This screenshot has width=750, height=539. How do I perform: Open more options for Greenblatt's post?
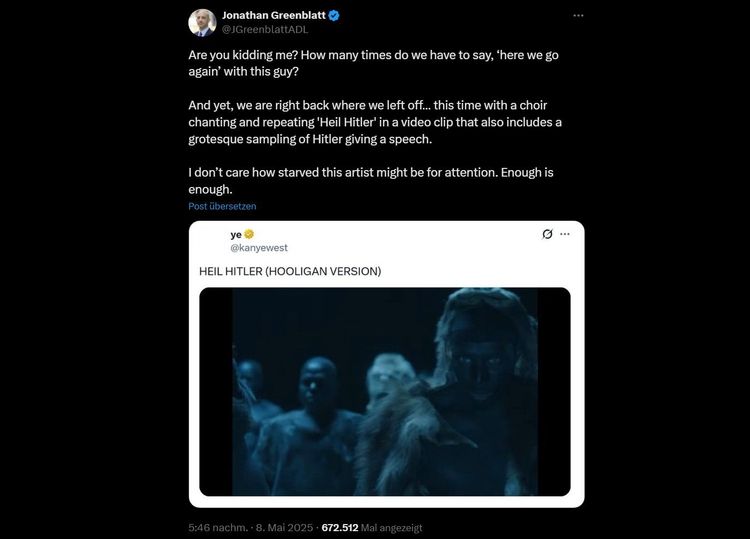pyautogui.click(x=578, y=16)
